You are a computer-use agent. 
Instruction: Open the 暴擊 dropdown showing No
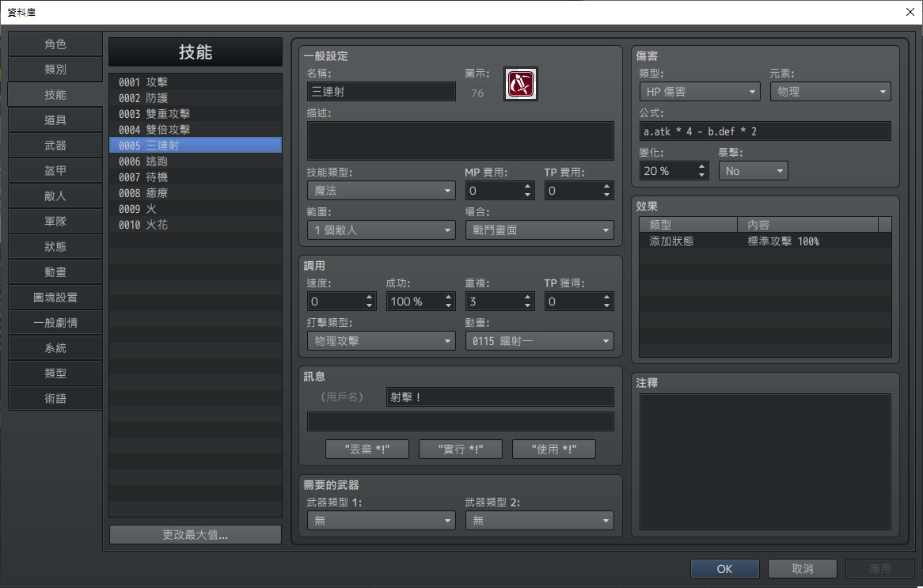pyautogui.click(x=754, y=171)
